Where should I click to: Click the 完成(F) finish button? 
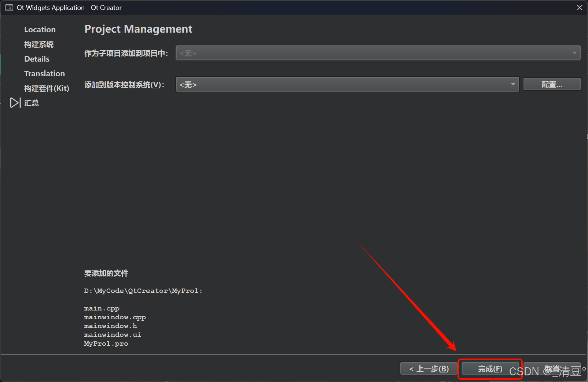[x=490, y=369]
